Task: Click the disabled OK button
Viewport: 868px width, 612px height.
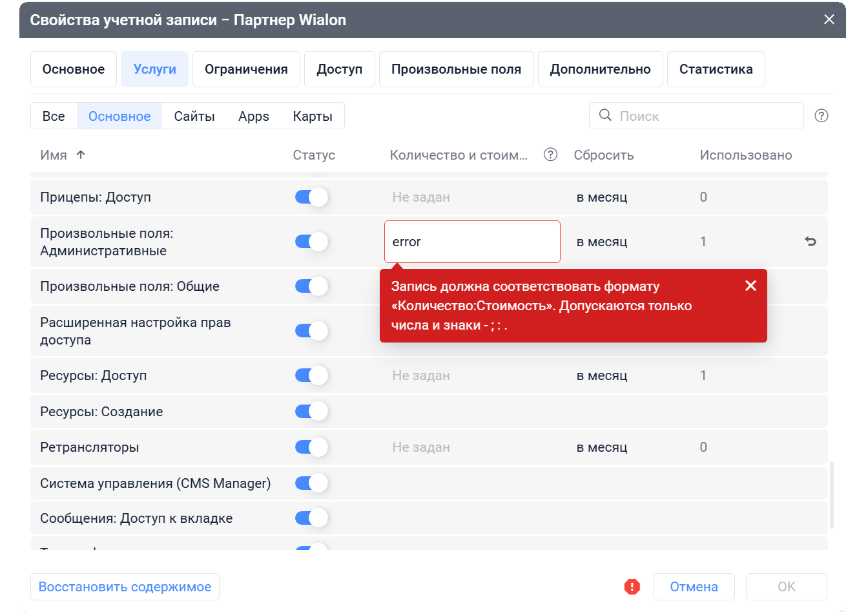Action: click(x=786, y=587)
